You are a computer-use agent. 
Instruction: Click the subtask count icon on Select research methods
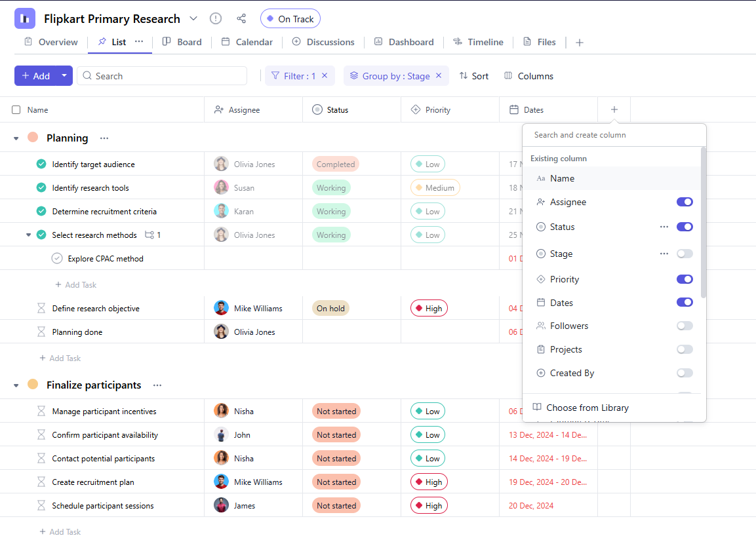coord(149,235)
